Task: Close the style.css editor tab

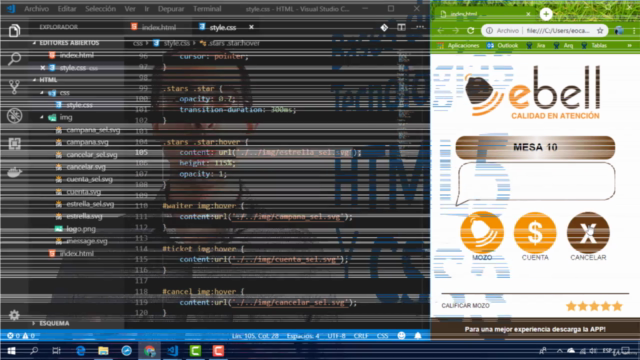Action: click(x=251, y=27)
